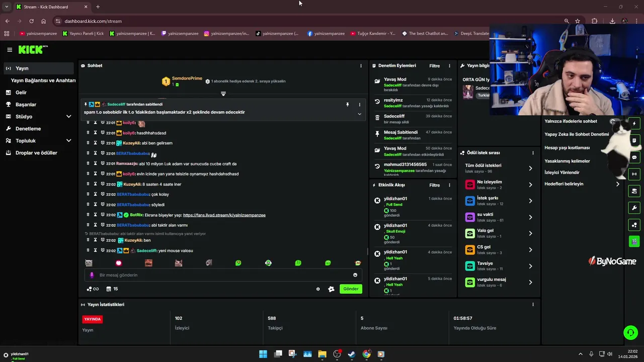
Task: Timeout Ramxaazjs using the hourglass icon
Action: 95,163
